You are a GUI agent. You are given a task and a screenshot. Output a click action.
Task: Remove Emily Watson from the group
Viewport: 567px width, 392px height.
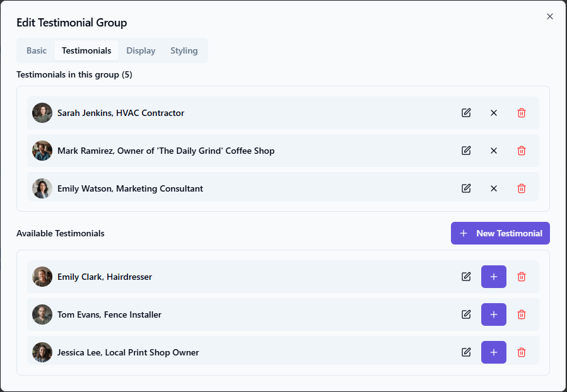(x=494, y=188)
